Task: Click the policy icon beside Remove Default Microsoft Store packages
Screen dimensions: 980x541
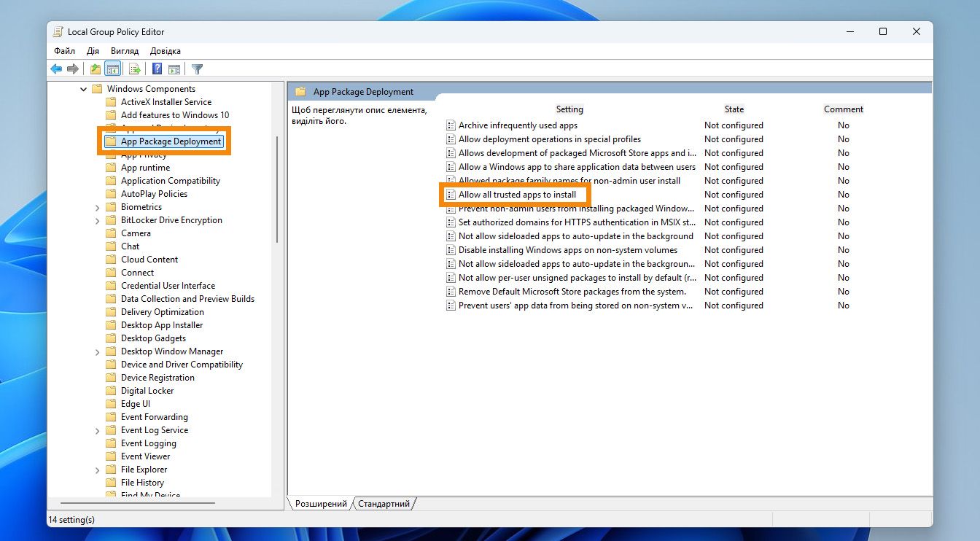Action: tap(451, 292)
